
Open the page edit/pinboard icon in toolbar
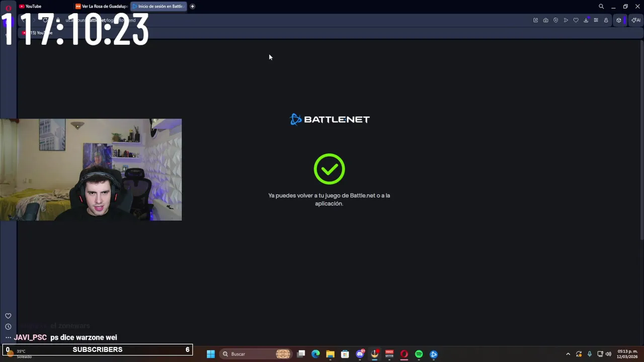[535, 20]
